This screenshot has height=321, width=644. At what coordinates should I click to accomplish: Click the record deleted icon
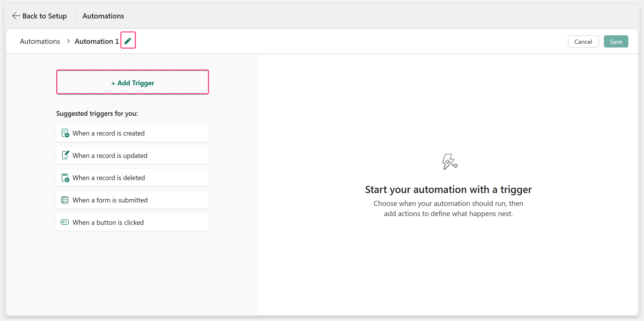pos(65,177)
